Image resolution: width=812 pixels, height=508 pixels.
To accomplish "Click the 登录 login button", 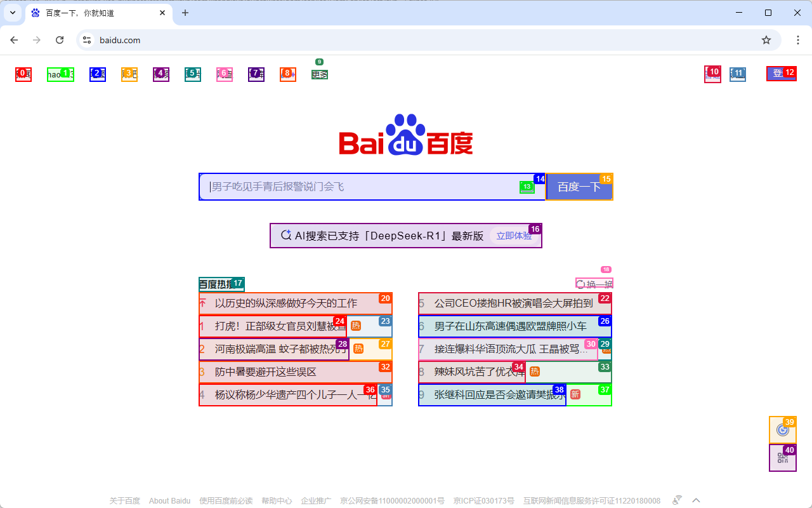I will click(780, 74).
